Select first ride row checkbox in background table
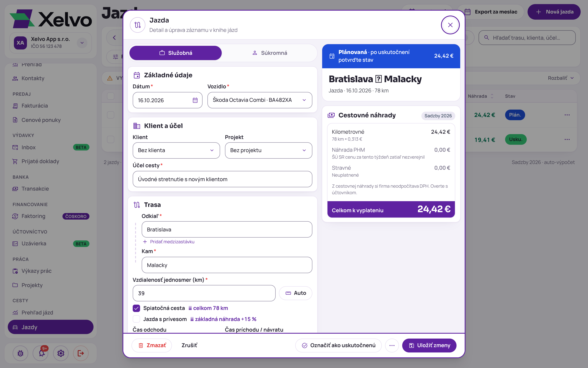The height and width of the screenshot is (368, 588). (110, 115)
